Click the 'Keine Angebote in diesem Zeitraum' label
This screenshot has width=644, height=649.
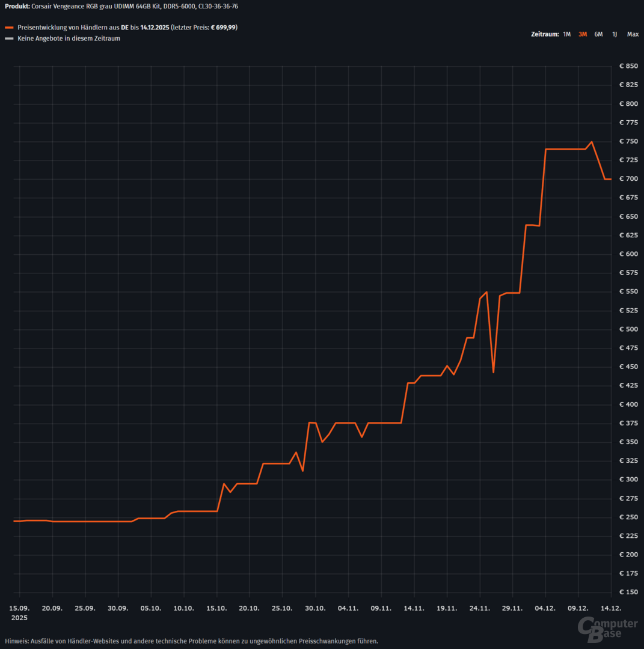pyautogui.click(x=69, y=38)
